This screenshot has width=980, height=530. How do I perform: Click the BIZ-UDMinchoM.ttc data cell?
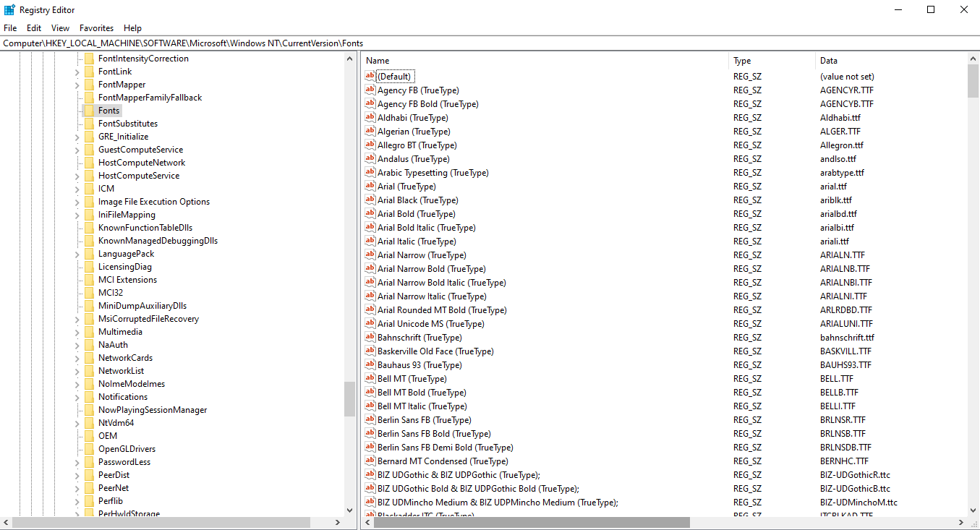pos(858,503)
